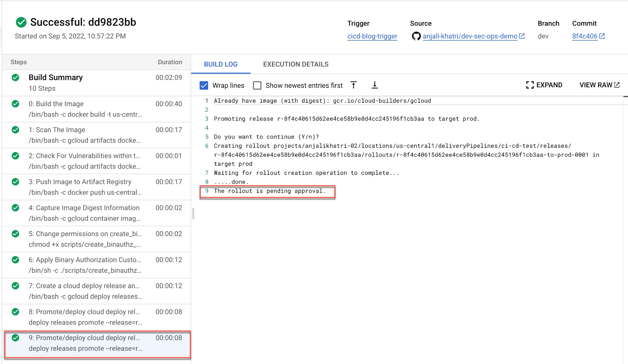Click the status check icon for step 6 Apply Binary Authorization

click(x=15, y=260)
